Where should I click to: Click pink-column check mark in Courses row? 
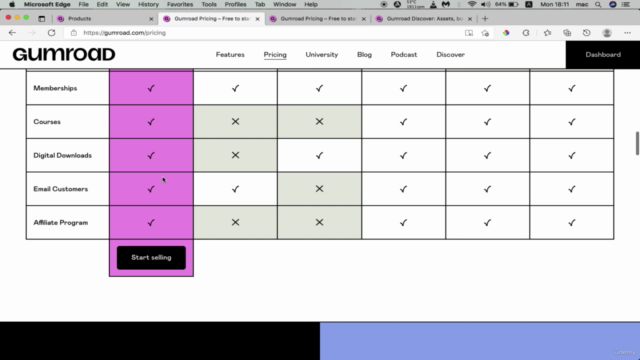(x=151, y=122)
